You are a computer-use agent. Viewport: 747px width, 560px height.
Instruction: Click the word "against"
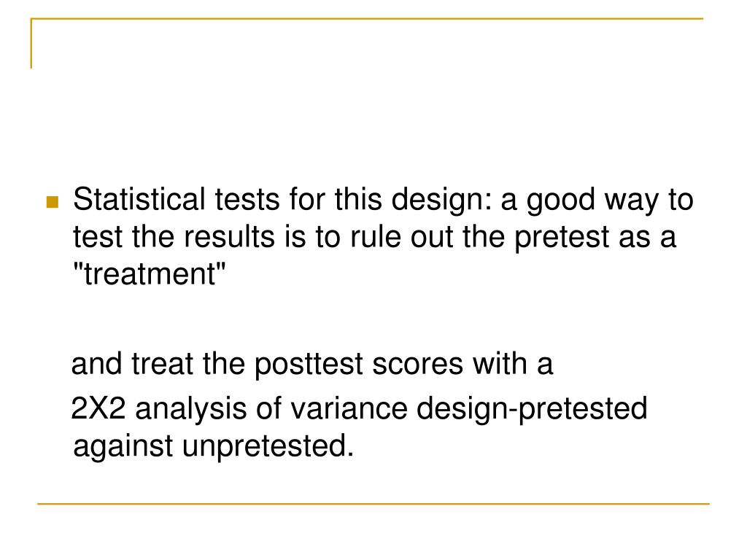pos(123,448)
